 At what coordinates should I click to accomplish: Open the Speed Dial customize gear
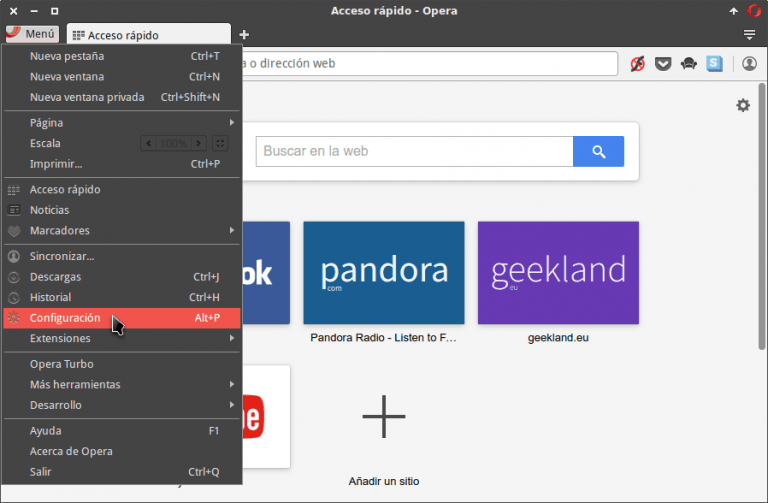click(742, 105)
